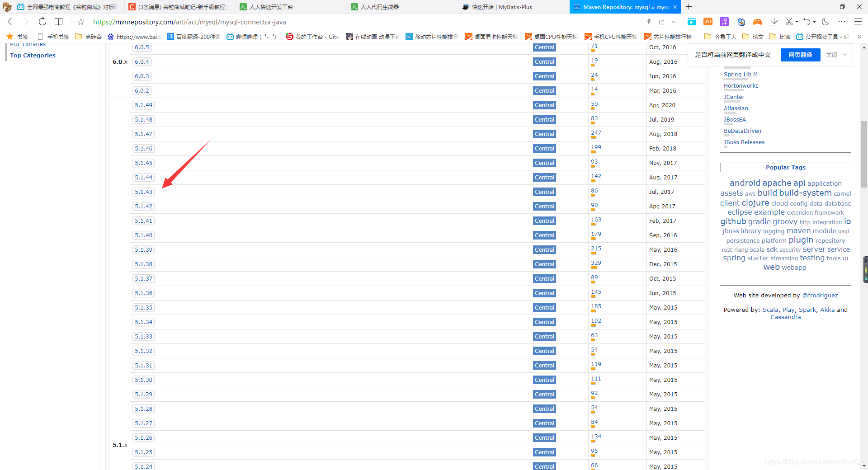Open reading mode with the book icon
This screenshot has width=868, height=470.
click(58, 22)
